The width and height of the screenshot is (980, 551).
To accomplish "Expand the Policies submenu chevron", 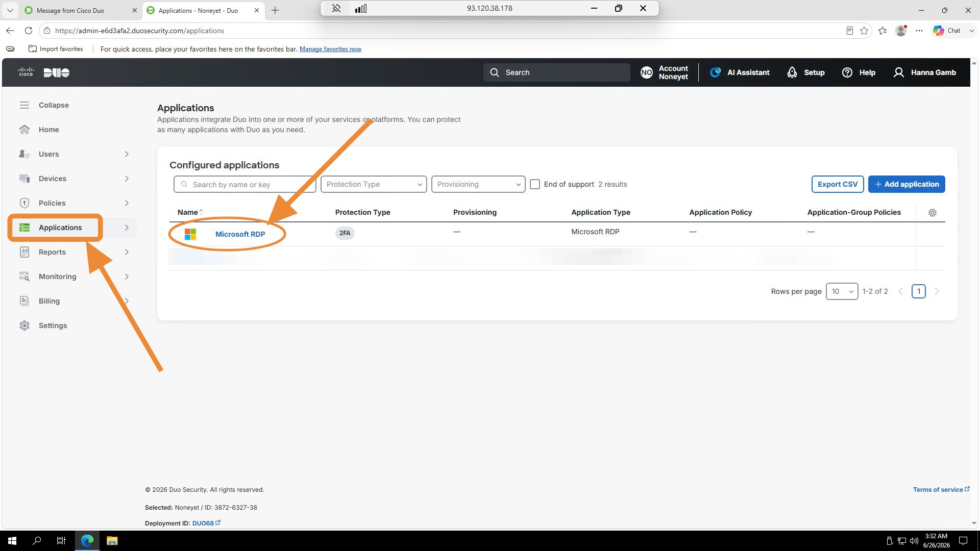I will click(x=127, y=203).
